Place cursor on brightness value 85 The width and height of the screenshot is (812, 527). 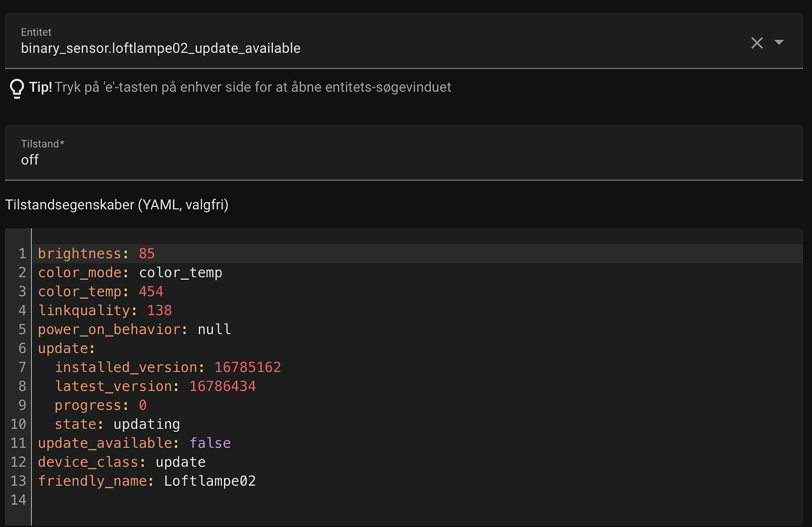pyautogui.click(x=147, y=254)
